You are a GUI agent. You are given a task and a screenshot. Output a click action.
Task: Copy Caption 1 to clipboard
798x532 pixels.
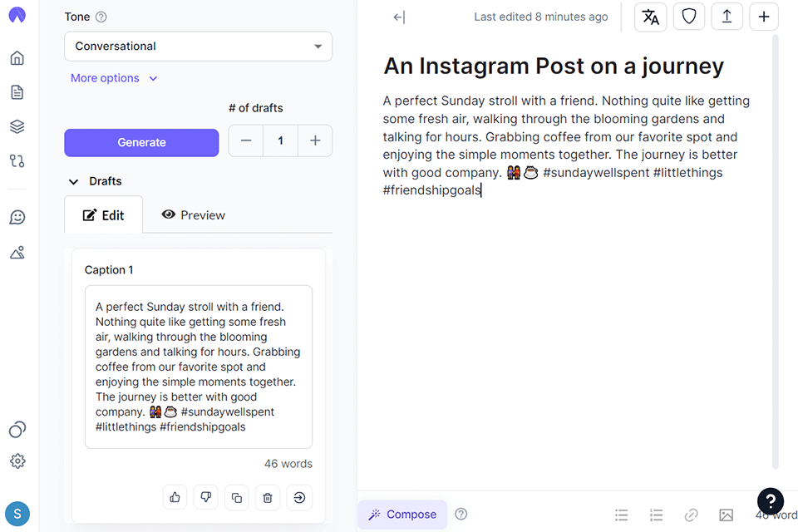(x=237, y=497)
